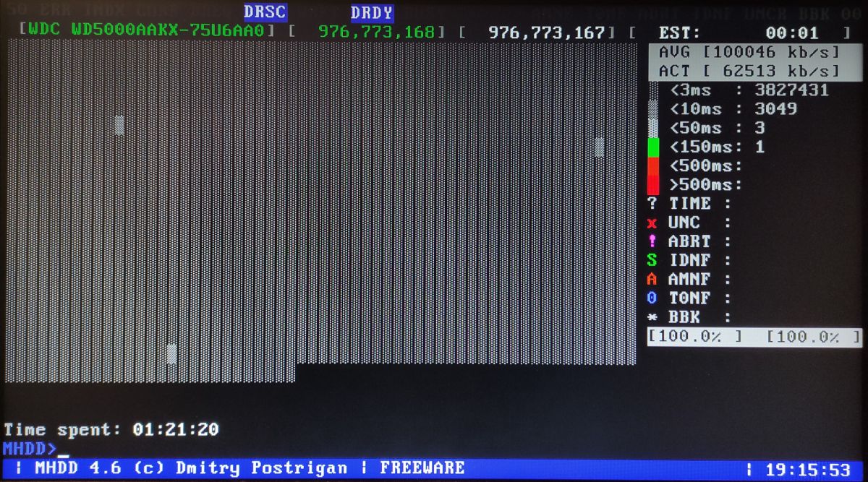This screenshot has width=868, height=482.
Task: Click the <10ms label
Action: click(x=696, y=109)
